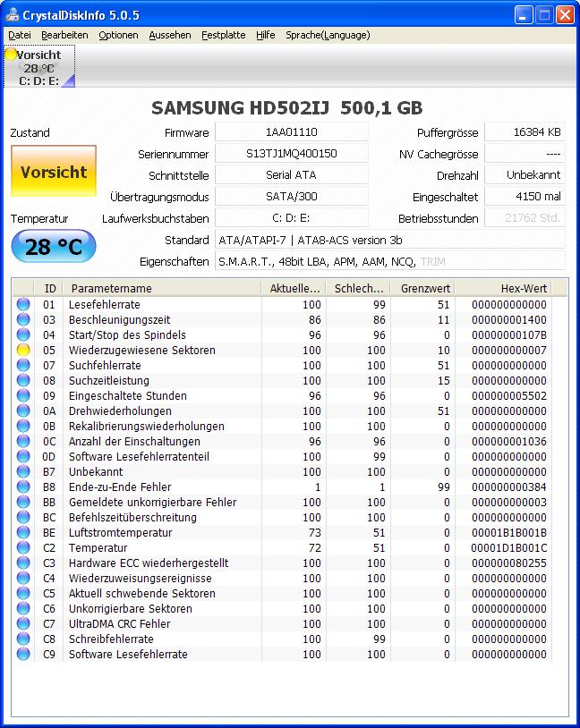This screenshot has height=728, width=580.
Task: Click status icon for Luftstromtemperatur row
Action: coord(23,532)
